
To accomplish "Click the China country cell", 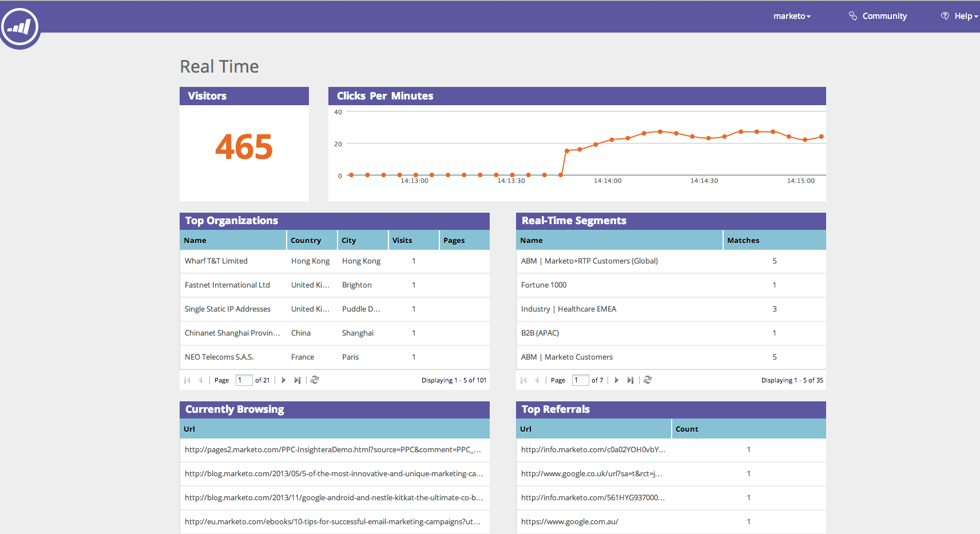I will [x=301, y=333].
